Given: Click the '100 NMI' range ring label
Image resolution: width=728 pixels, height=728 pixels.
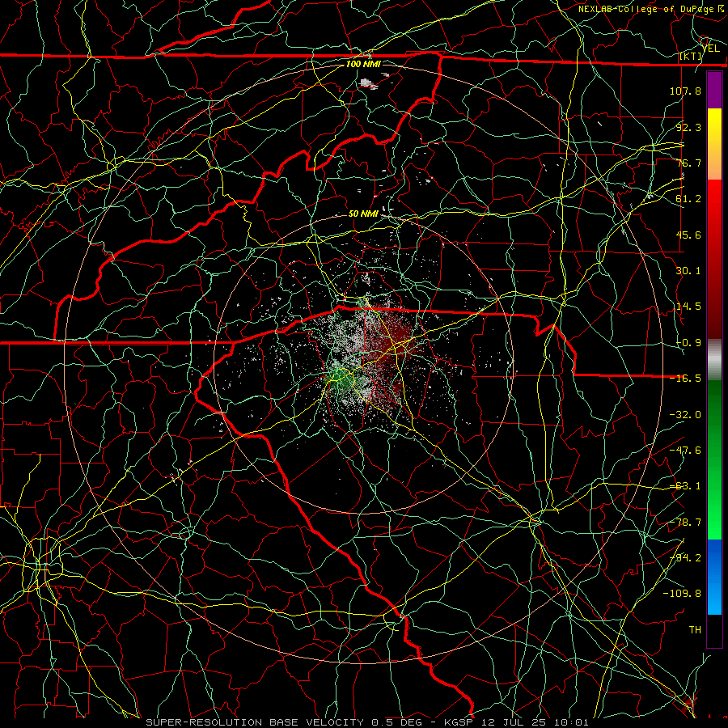Looking at the screenshot, I should click(x=363, y=64).
